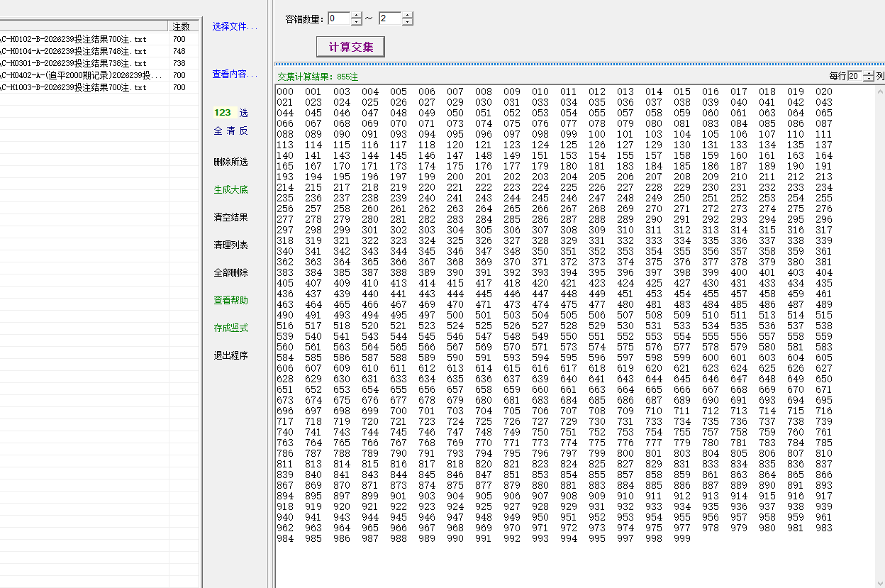
Task: Click the 交集计算结果: 855注 label
Action: (x=318, y=77)
